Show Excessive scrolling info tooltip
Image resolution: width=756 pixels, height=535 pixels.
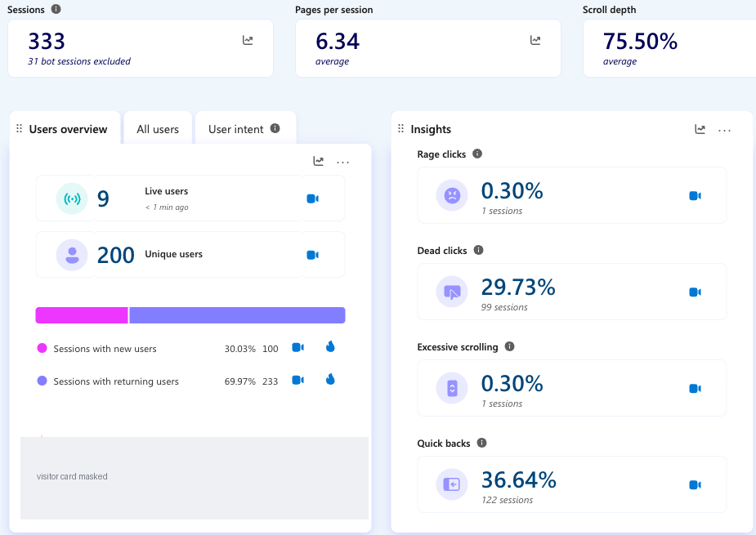[510, 346]
